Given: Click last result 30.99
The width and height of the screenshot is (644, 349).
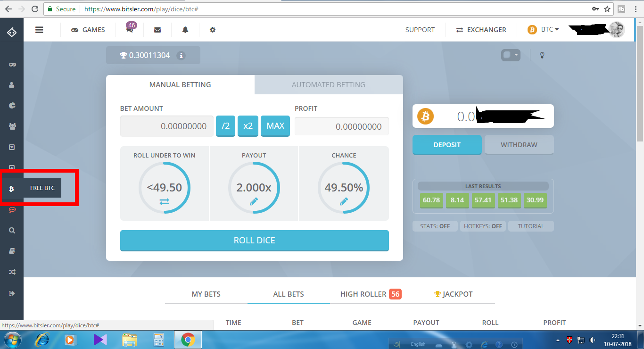Looking at the screenshot, I should point(535,200).
